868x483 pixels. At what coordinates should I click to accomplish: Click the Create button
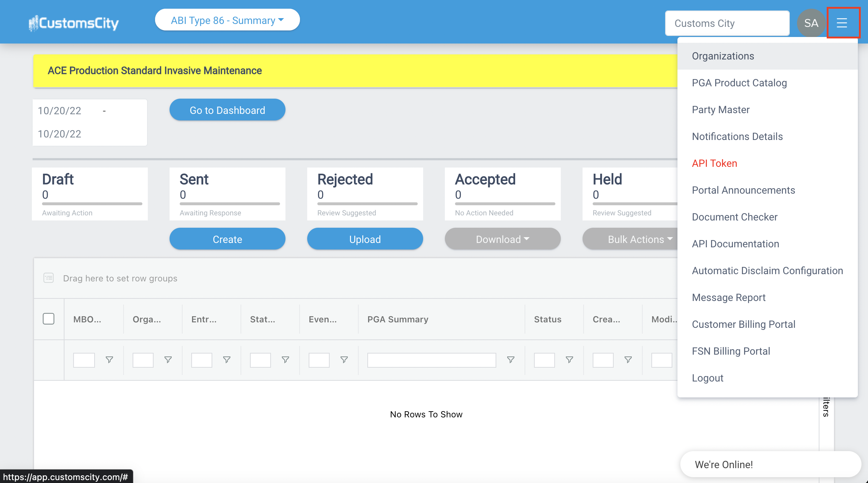227,239
